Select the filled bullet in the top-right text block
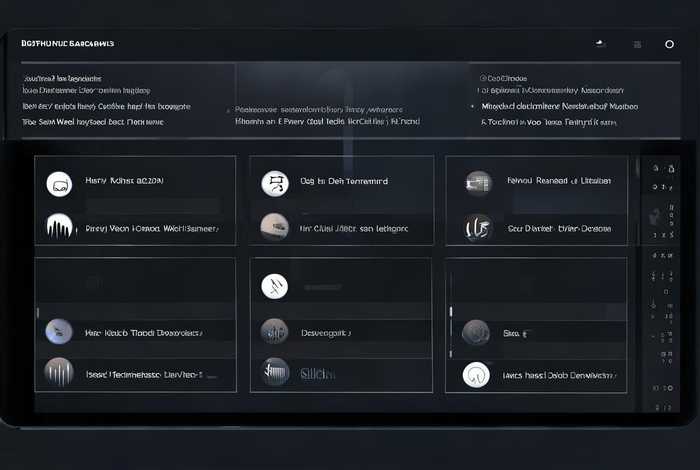 click(473, 104)
